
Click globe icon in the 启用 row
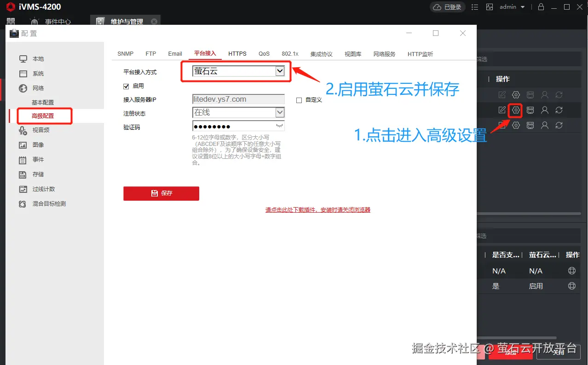572,286
